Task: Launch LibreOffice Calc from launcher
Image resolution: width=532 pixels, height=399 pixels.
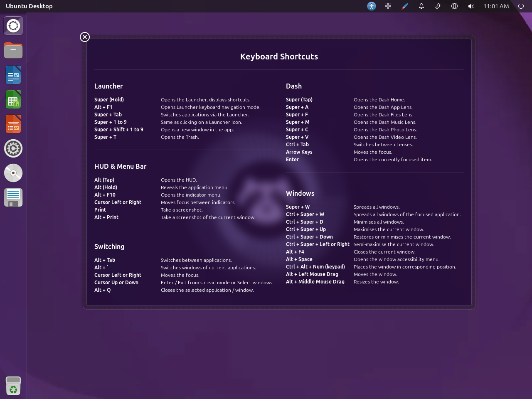Action: coord(13,99)
